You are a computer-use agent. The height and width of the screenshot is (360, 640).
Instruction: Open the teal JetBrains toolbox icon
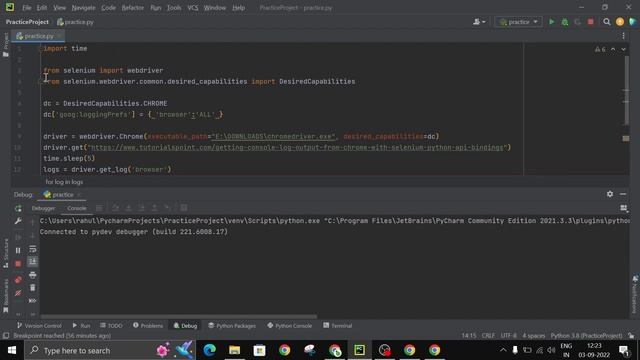[633, 22]
